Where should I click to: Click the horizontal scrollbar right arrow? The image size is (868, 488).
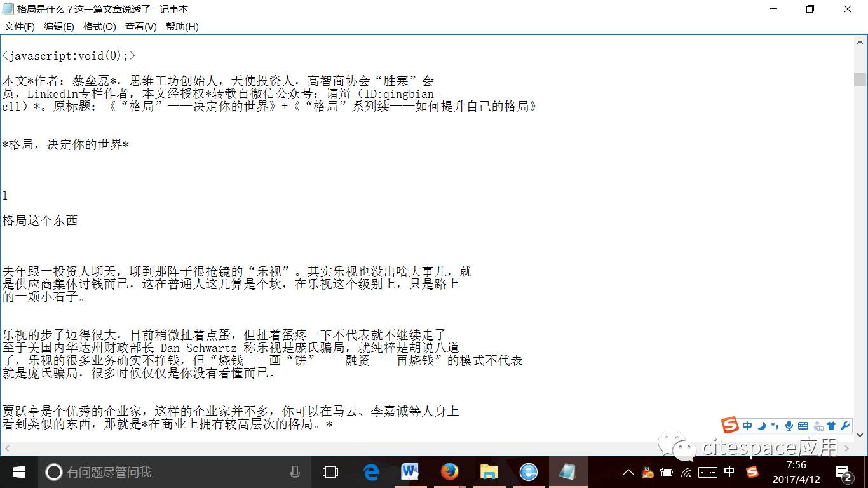pyautogui.click(x=848, y=448)
